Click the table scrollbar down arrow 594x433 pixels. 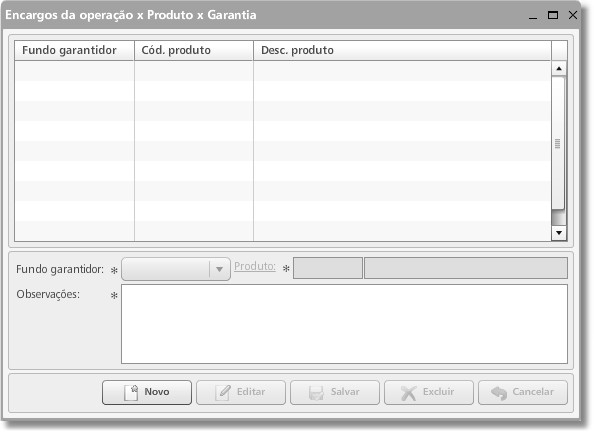click(x=559, y=233)
